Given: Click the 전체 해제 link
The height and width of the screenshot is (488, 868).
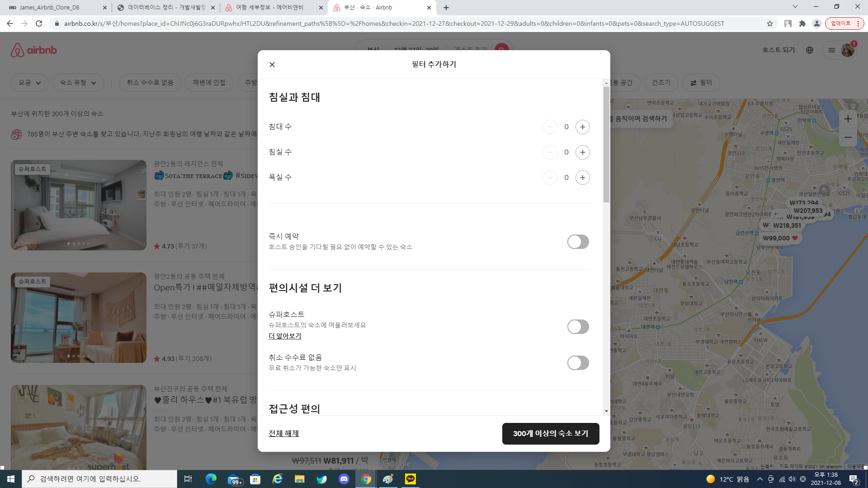Looking at the screenshot, I should (283, 433).
